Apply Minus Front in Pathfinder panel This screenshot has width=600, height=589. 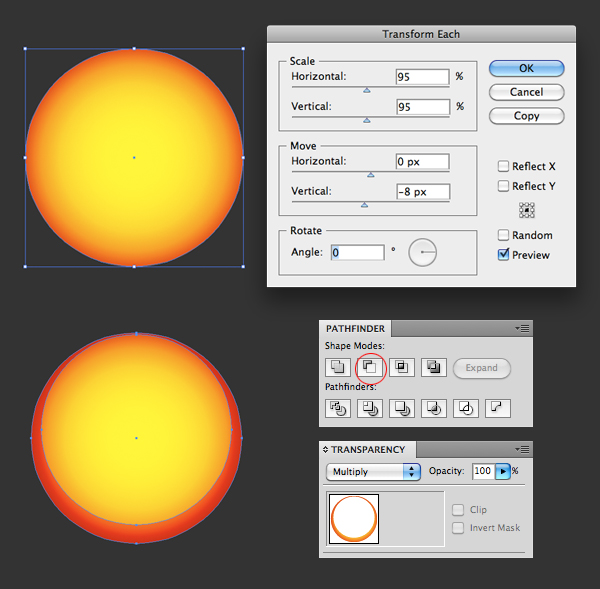point(369,368)
